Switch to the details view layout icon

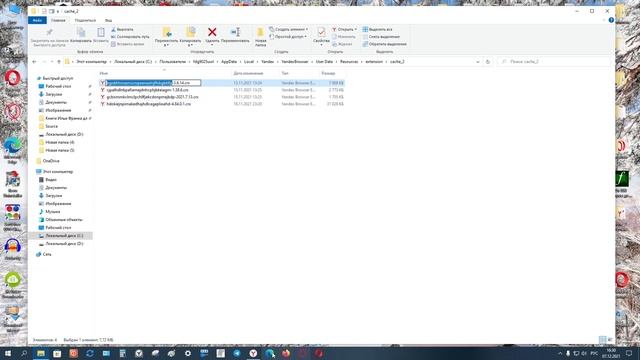602,340
